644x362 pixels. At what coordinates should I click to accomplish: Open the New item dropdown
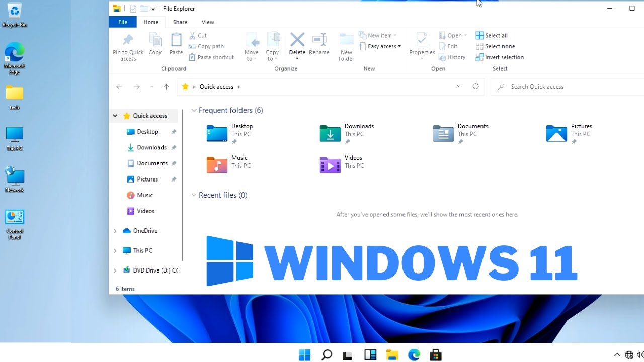[x=378, y=35]
